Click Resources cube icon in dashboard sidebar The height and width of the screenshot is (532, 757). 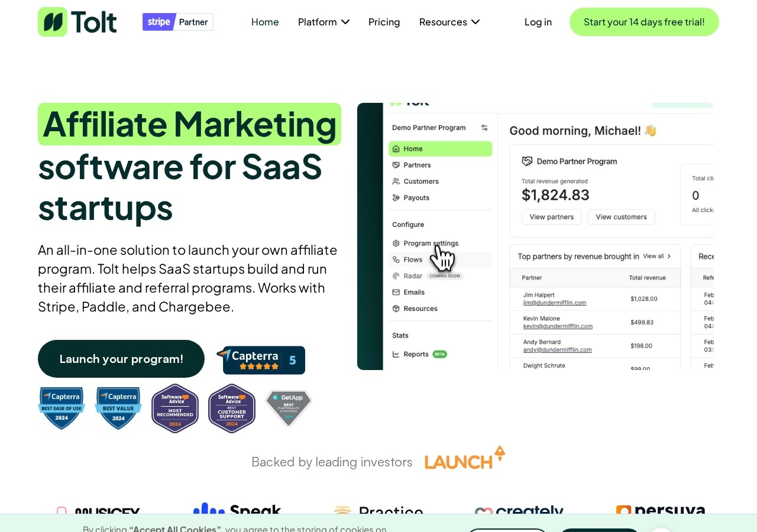point(396,309)
